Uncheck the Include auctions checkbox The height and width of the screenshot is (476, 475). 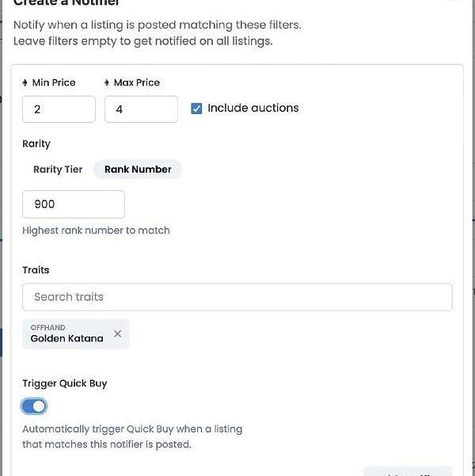(196, 109)
